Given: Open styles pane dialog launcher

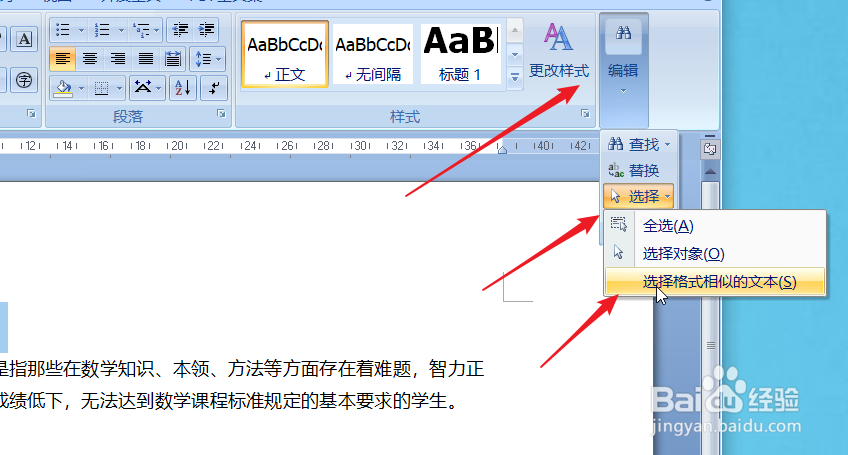Looking at the screenshot, I should [x=585, y=114].
